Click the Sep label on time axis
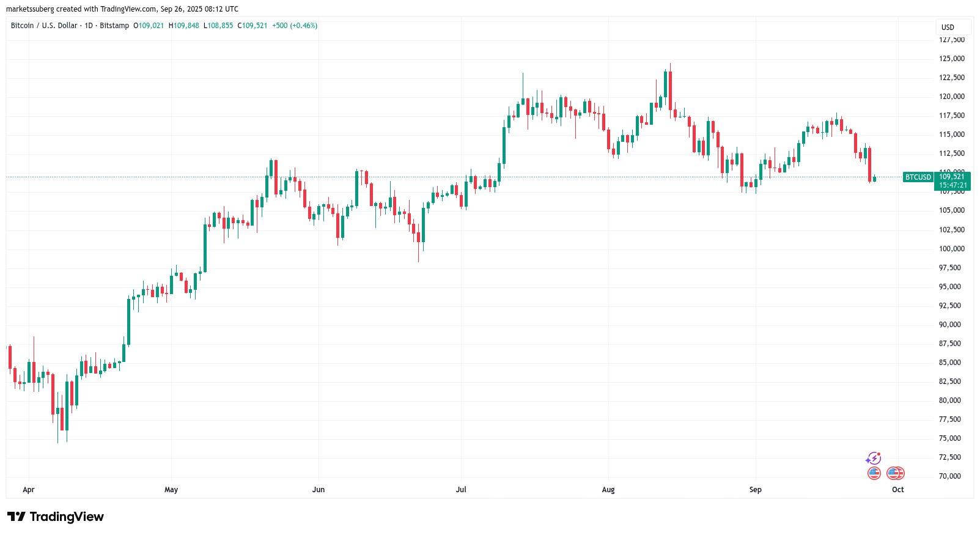This screenshot has height=535, width=980. point(756,489)
